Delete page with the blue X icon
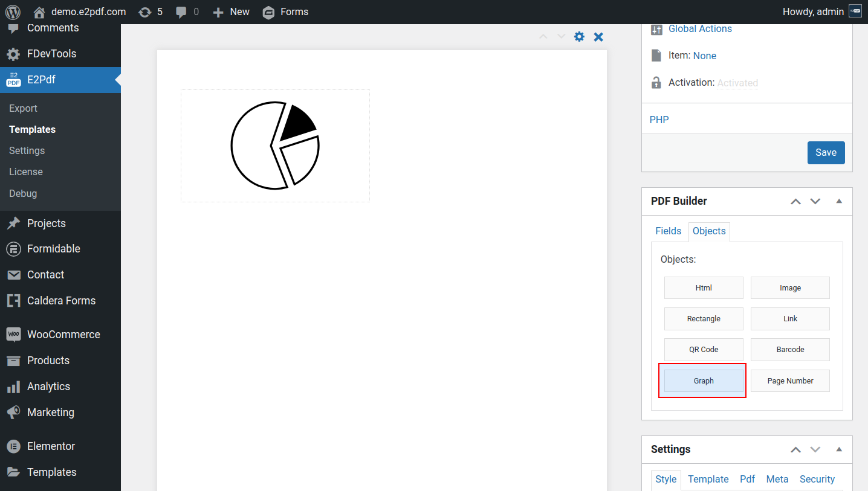Screen dimensions: 868x491 tap(598, 37)
